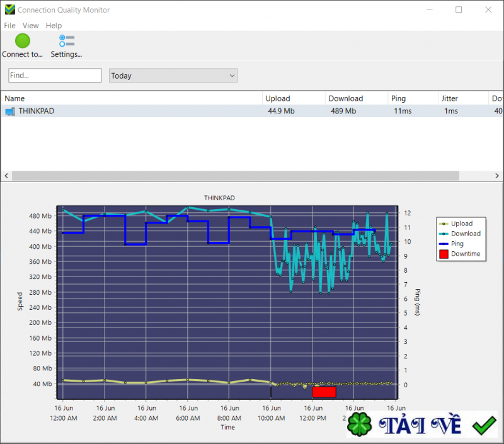Screen dimensions: 504x444
Task: Click the Download legend marker
Action: pyautogui.click(x=444, y=234)
